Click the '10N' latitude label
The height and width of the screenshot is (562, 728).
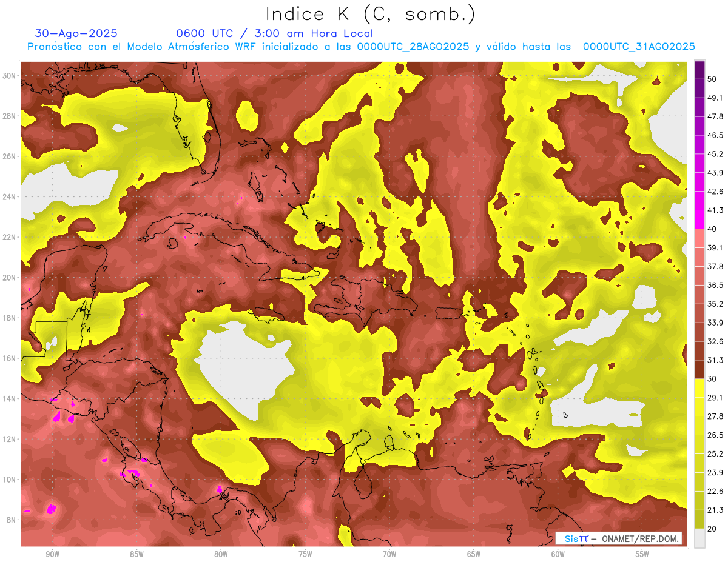(9, 480)
